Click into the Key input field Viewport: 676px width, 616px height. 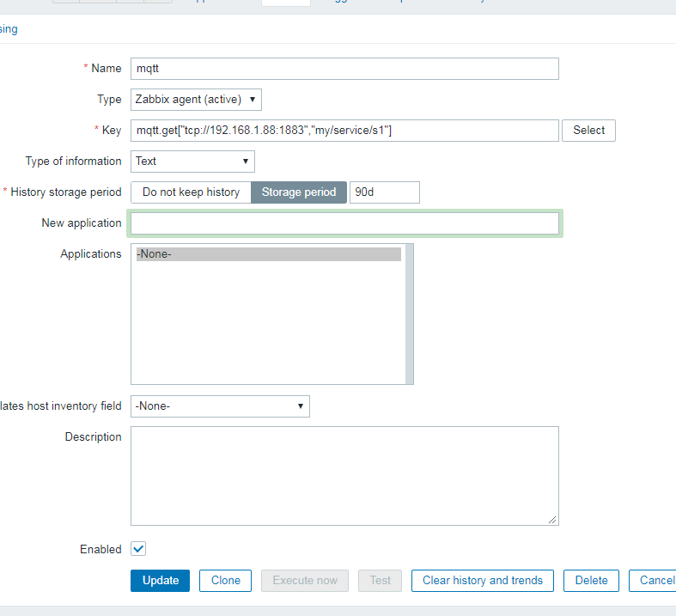[x=344, y=131]
